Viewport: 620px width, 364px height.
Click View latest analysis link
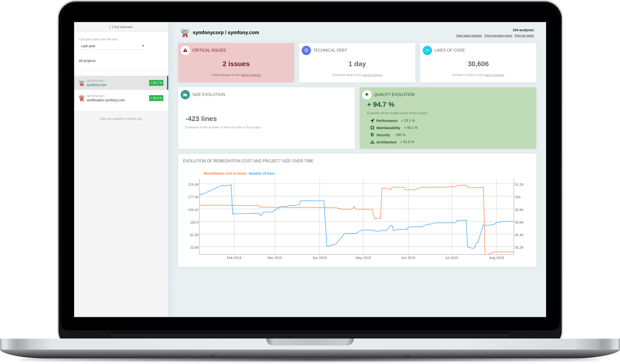coord(469,36)
